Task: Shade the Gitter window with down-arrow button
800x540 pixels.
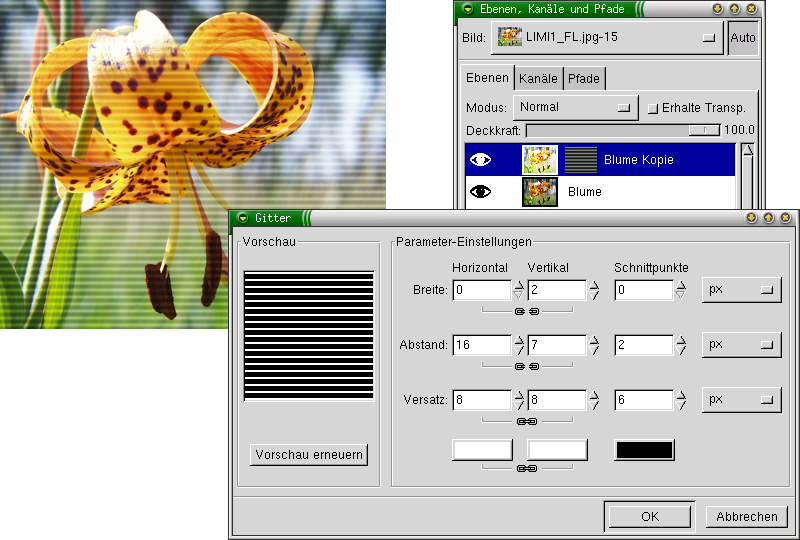Action: pos(751,217)
